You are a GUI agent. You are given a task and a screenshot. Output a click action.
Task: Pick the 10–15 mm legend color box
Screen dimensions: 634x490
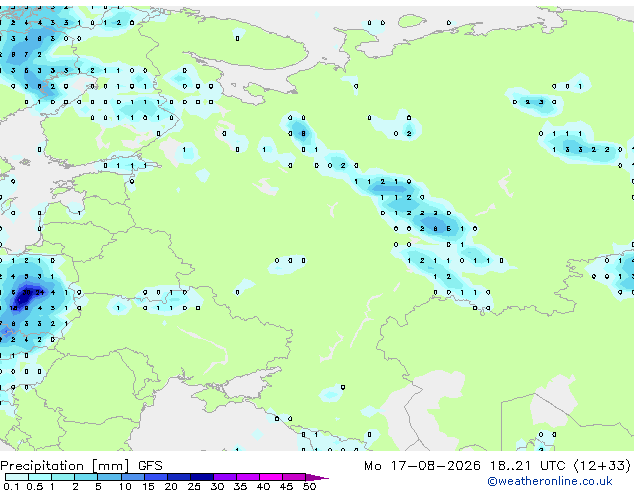coord(133,477)
